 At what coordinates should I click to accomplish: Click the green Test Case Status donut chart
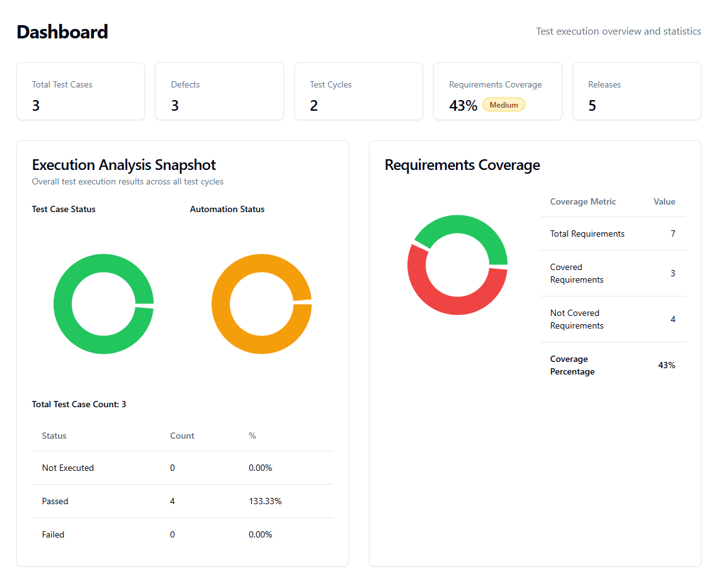tap(63, 304)
